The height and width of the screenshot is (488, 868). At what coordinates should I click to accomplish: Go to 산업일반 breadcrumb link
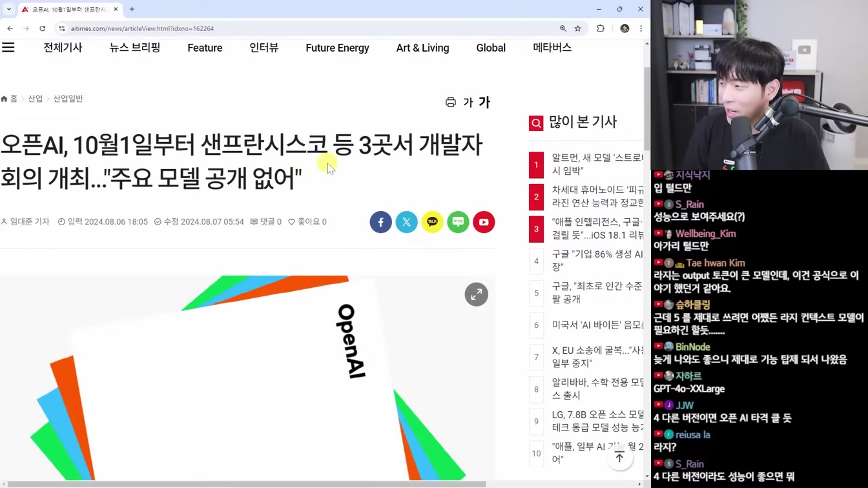(x=68, y=99)
